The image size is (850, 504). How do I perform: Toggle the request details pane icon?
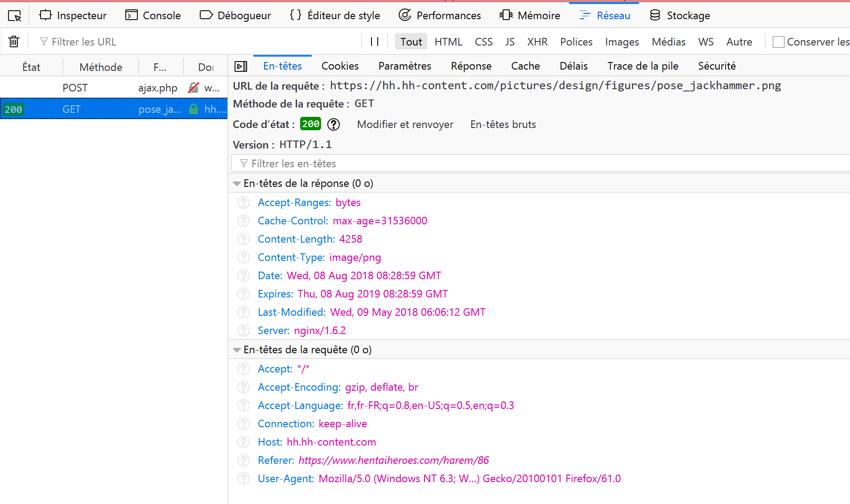tap(241, 66)
